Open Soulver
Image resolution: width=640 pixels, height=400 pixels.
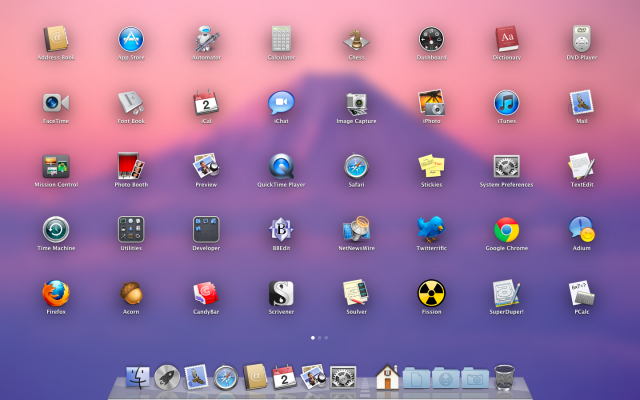356,292
